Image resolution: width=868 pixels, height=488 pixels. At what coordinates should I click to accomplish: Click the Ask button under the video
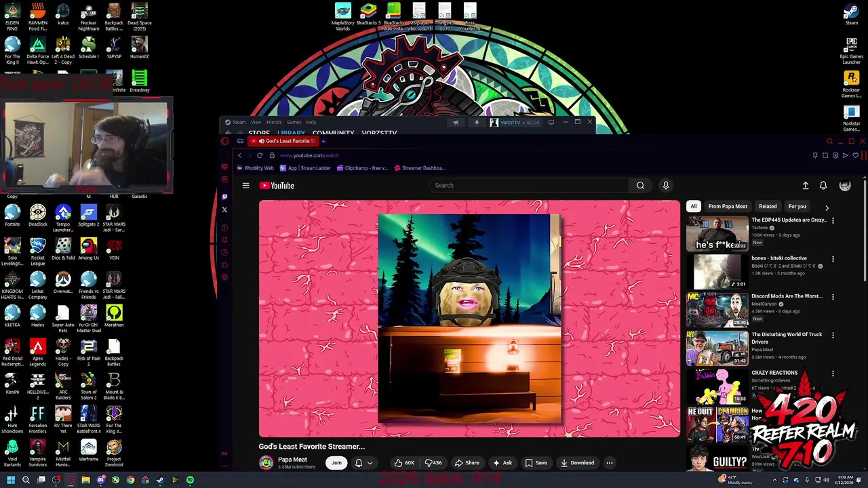(502, 463)
